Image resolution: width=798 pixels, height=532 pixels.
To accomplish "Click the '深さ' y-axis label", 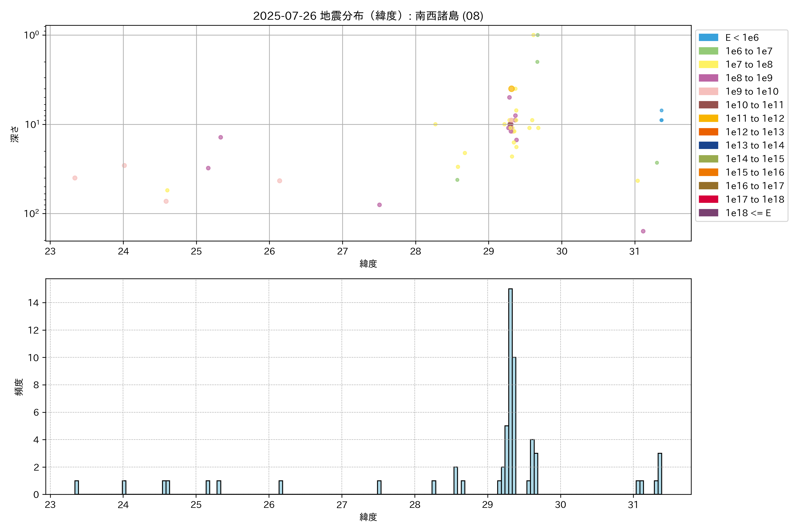I will (15, 134).
